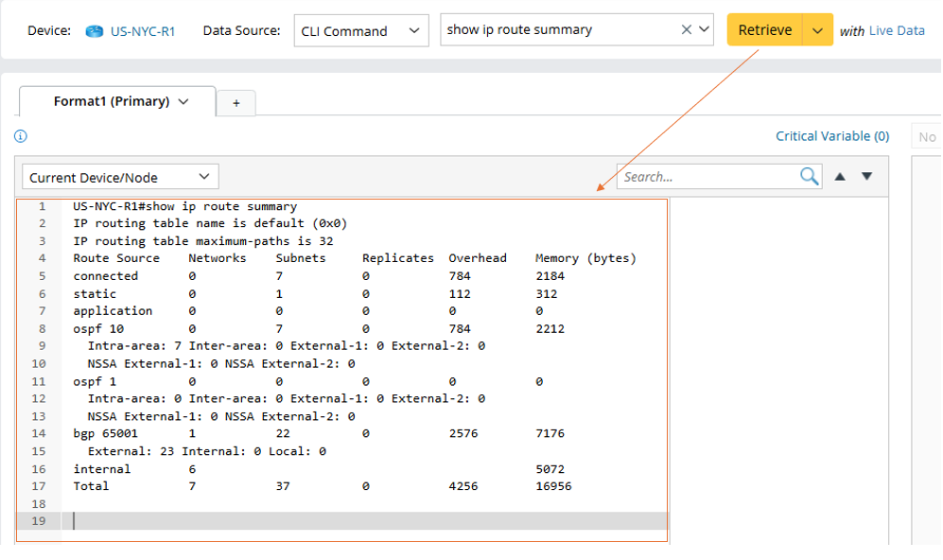
Task: Focus the Search box above the output
Action: (x=707, y=177)
